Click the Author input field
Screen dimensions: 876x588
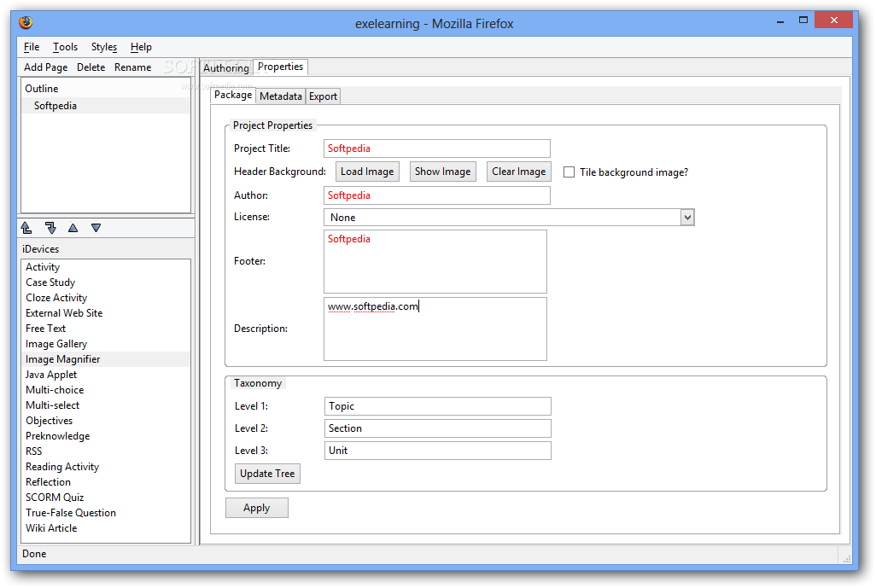pyautogui.click(x=437, y=195)
